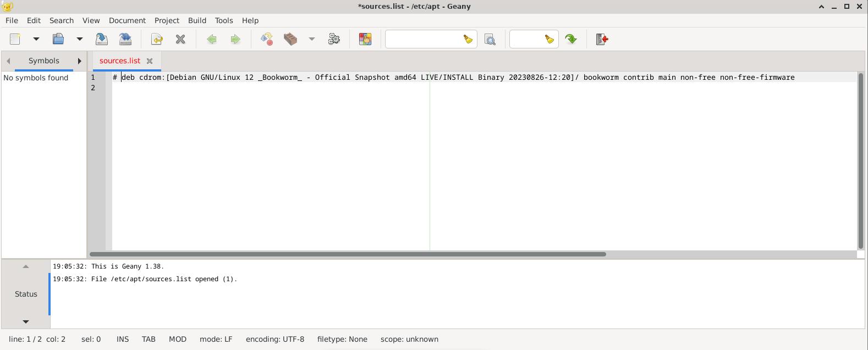The image size is (868, 350).
Task: Open the Document menu
Action: 127,20
